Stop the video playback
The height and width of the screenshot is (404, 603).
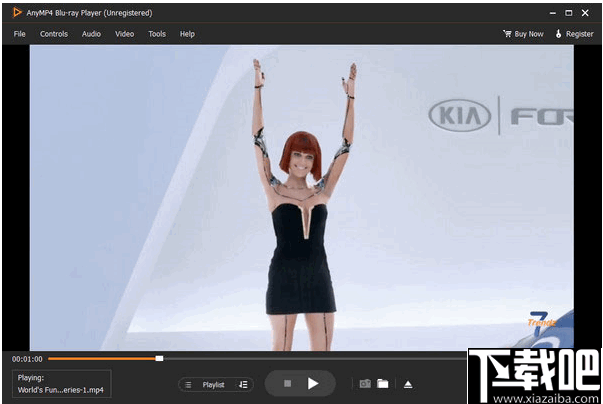287,383
